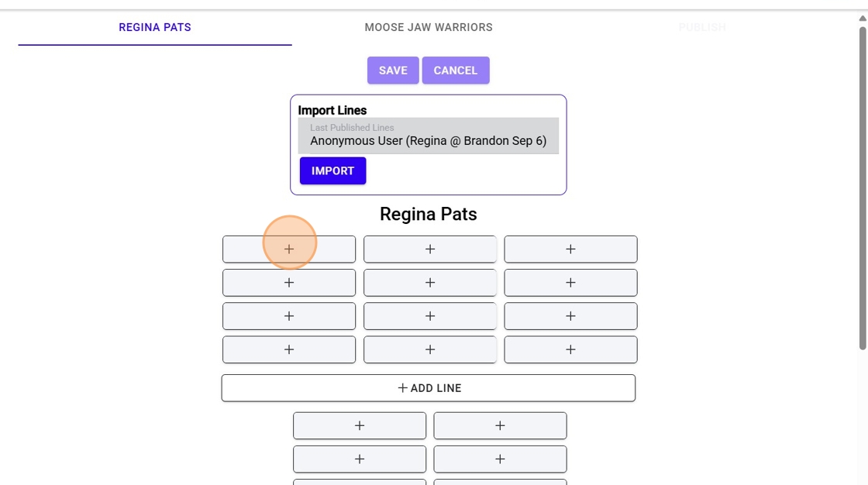Switch to the Regina Pats tab
This screenshot has height=485, width=868.
click(x=155, y=28)
